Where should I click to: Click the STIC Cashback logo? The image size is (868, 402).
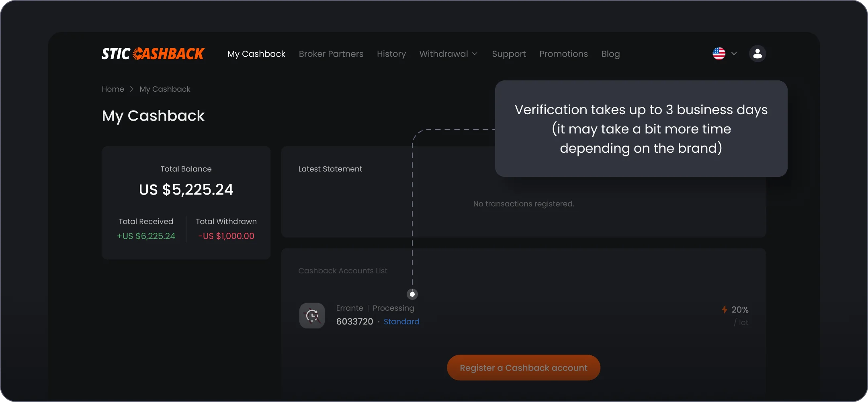153,53
